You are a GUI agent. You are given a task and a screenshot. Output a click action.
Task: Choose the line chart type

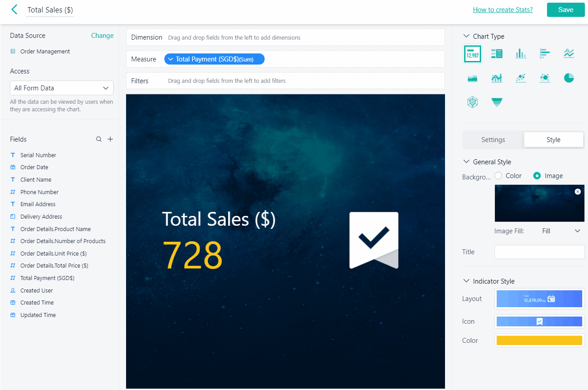tap(568, 53)
